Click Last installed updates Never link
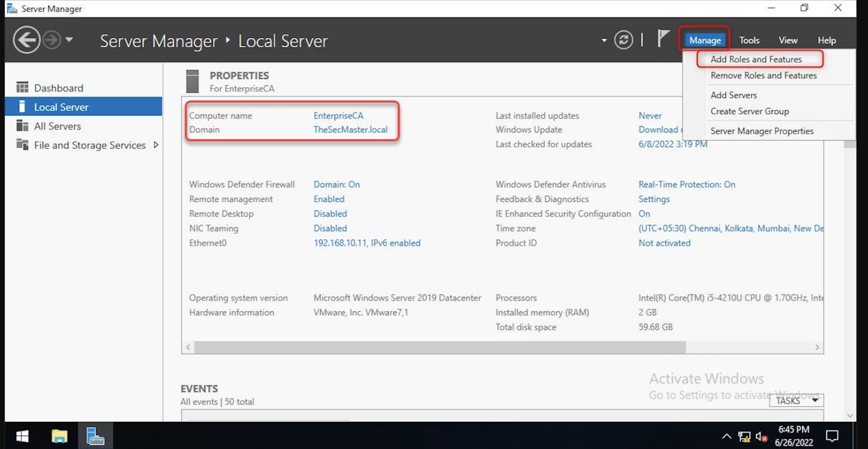This screenshot has width=868, height=449. [x=650, y=116]
